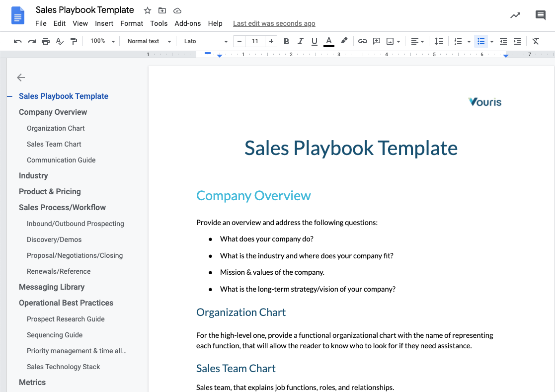Click the Vouris logo in the document
Image resolution: width=555 pixels, height=392 pixels.
pyautogui.click(x=485, y=102)
